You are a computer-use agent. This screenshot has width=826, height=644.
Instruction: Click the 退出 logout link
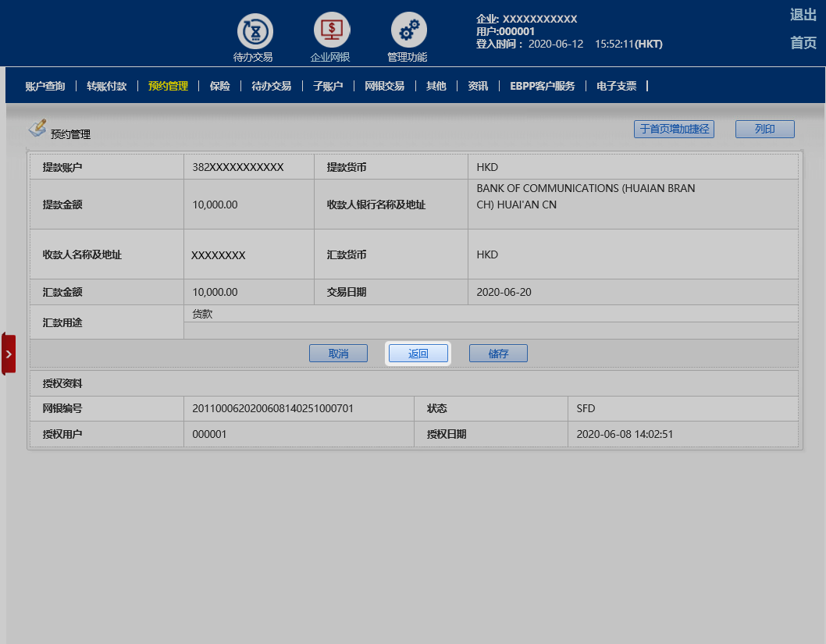pos(803,15)
